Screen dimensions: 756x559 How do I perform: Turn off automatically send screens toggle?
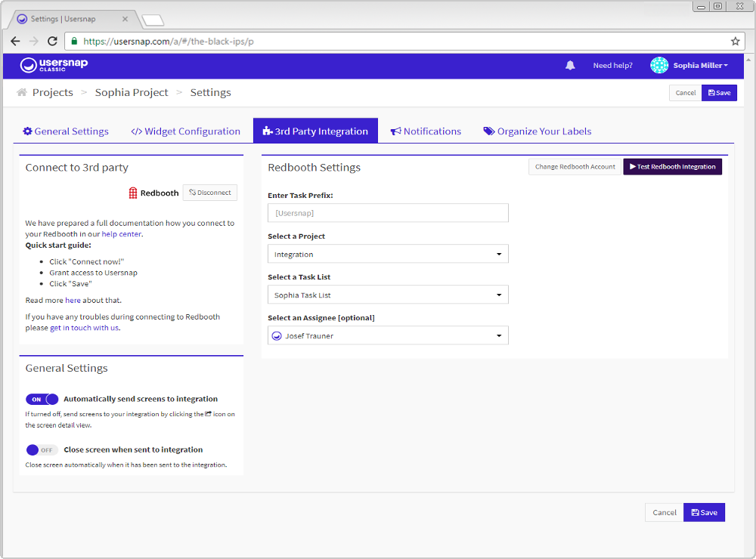tap(42, 399)
